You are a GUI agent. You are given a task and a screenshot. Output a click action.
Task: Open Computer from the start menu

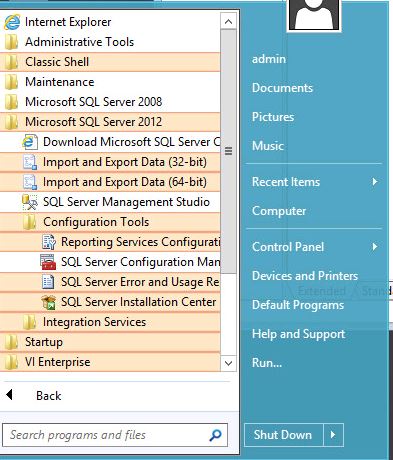279,211
